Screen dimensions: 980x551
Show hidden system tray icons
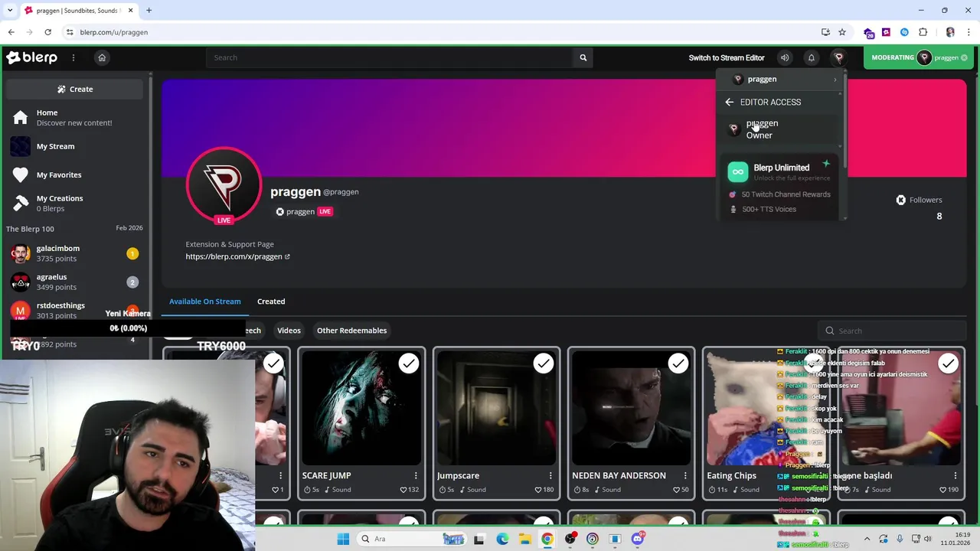867,539
